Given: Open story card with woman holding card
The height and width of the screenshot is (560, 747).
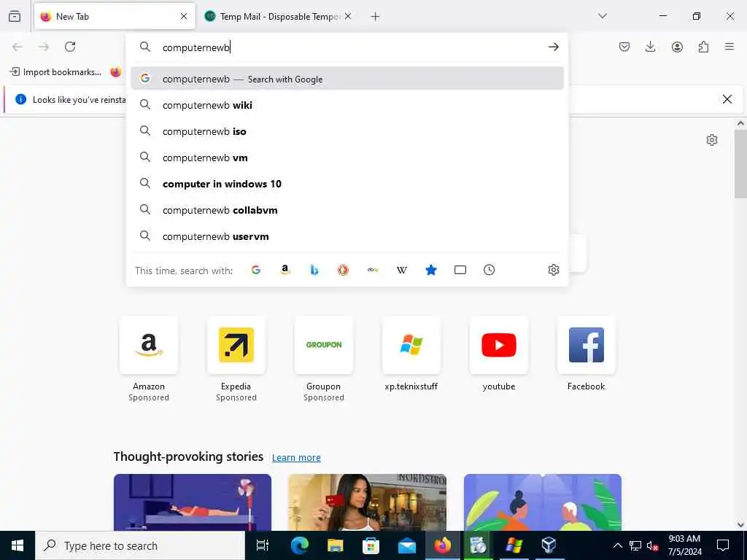Looking at the screenshot, I should [368, 502].
